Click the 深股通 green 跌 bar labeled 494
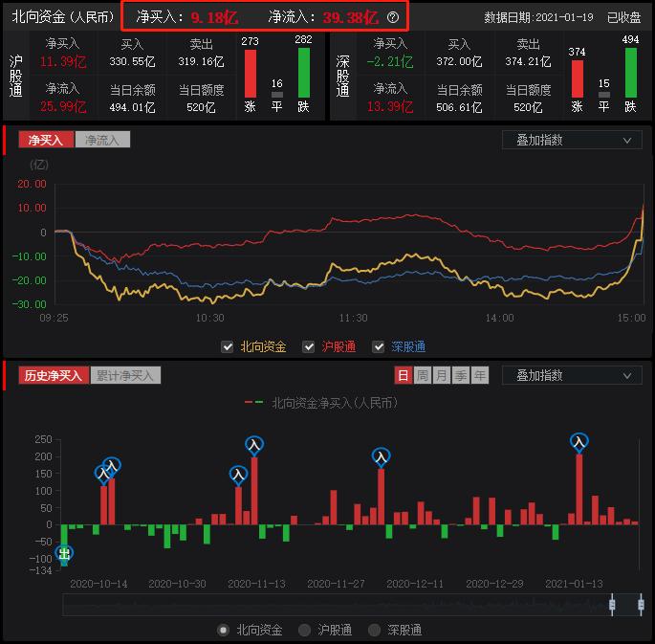The height and width of the screenshot is (644, 655). coord(631,73)
